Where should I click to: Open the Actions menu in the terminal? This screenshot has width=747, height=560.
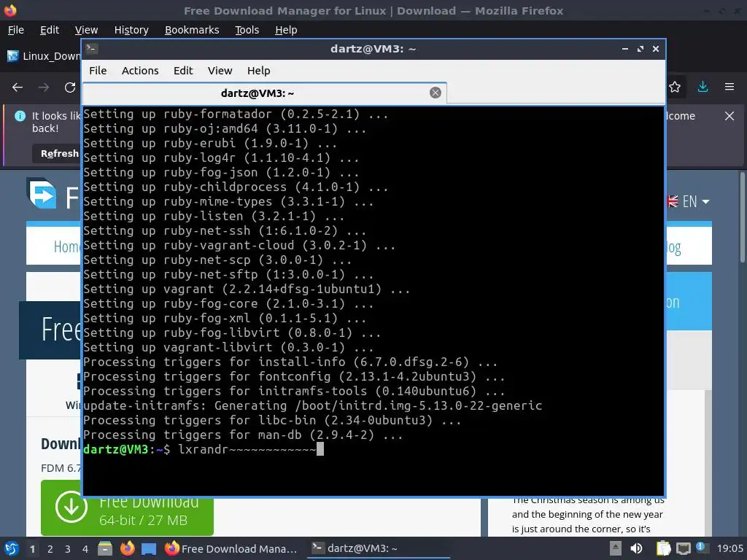(x=140, y=71)
